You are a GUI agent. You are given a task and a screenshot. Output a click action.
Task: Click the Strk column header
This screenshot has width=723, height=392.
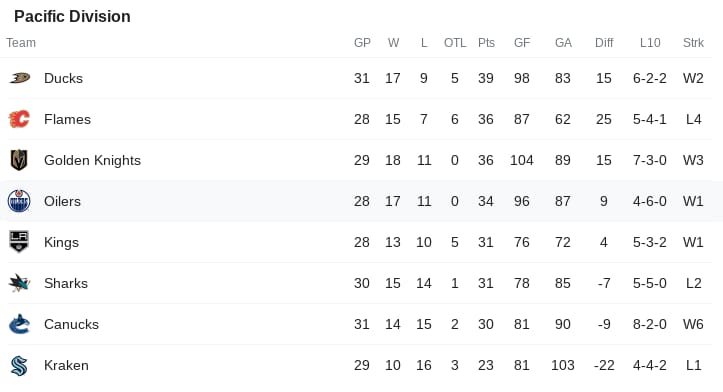point(693,43)
